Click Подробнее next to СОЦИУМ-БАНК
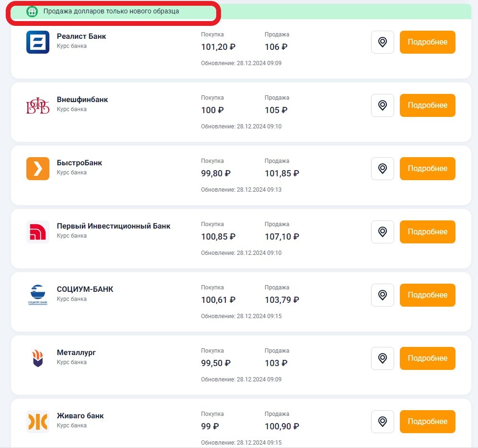Image resolution: width=478 pixels, height=448 pixels. pyautogui.click(x=427, y=295)
